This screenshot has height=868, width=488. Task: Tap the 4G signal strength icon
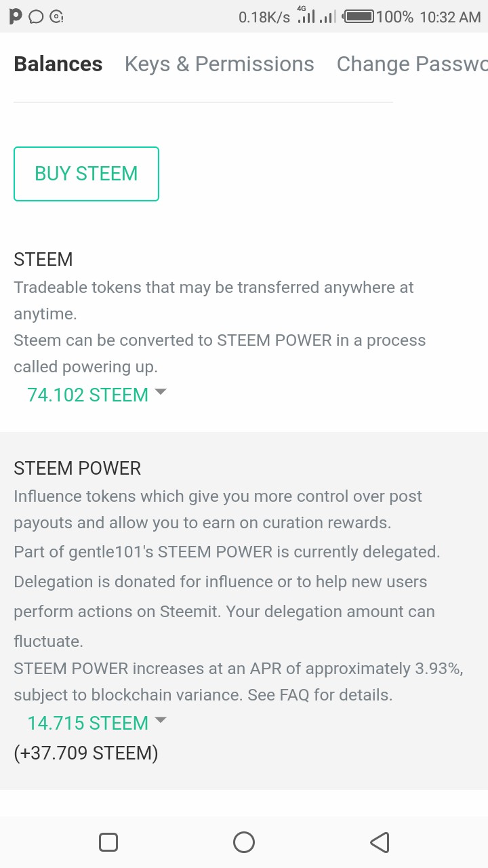click(x=306, y=16)
